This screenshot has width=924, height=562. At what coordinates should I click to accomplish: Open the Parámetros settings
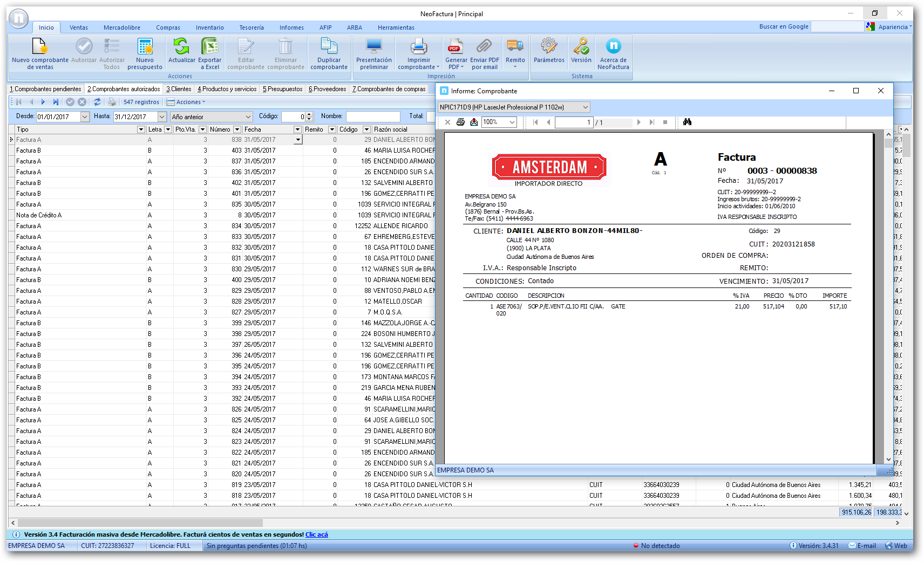pyautogui.click(x=549, y=52)
